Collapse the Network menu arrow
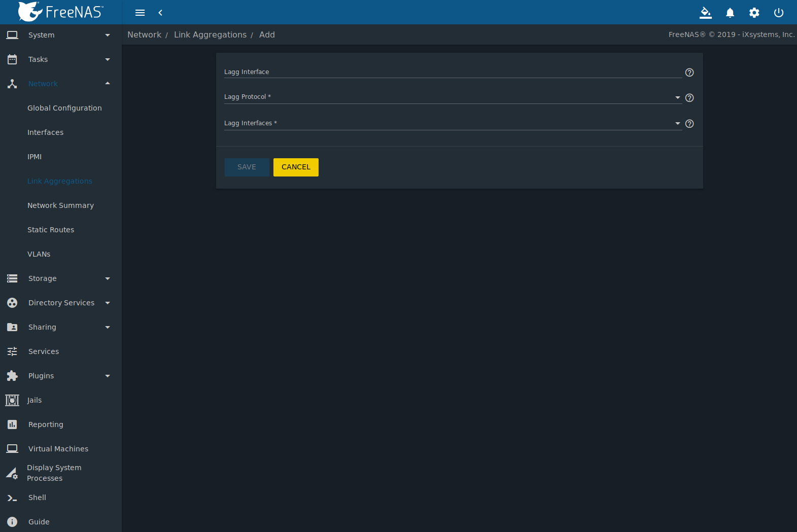797x532 pixels. [108, 83]
